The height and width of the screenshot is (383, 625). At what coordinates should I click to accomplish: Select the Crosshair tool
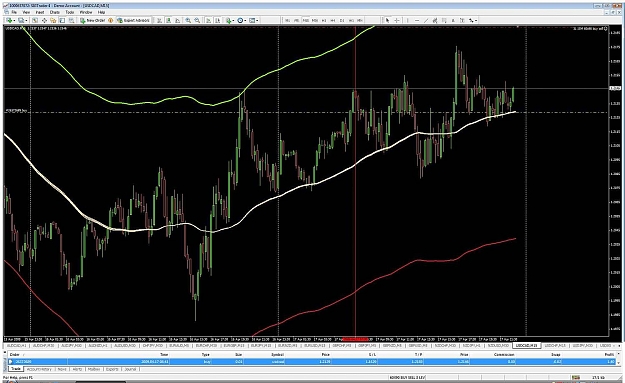(397, 20)
